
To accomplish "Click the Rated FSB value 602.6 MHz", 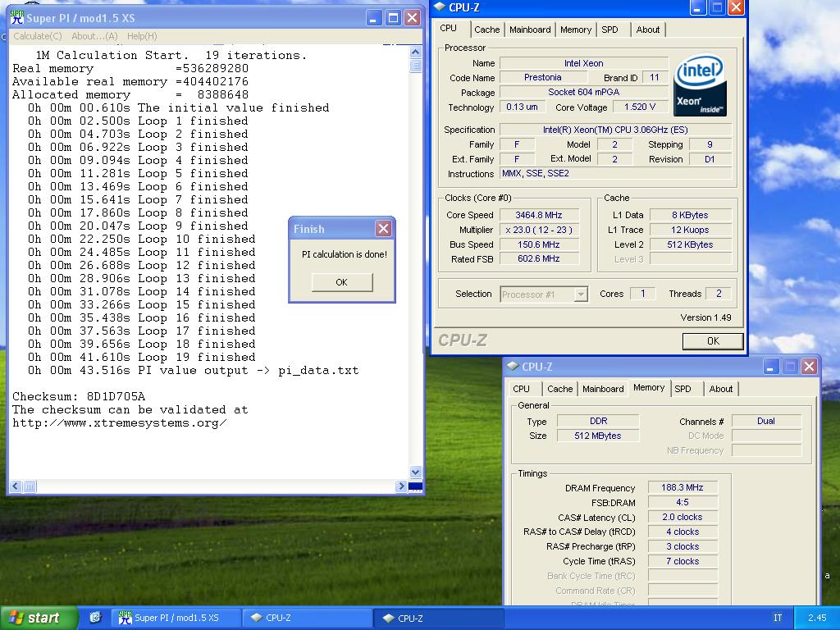I will 539,258.
